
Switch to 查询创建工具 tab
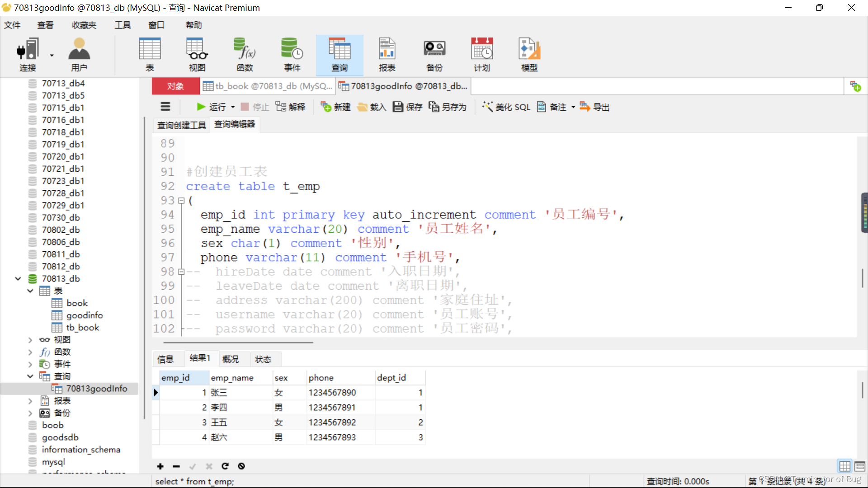tap(181, 125)
